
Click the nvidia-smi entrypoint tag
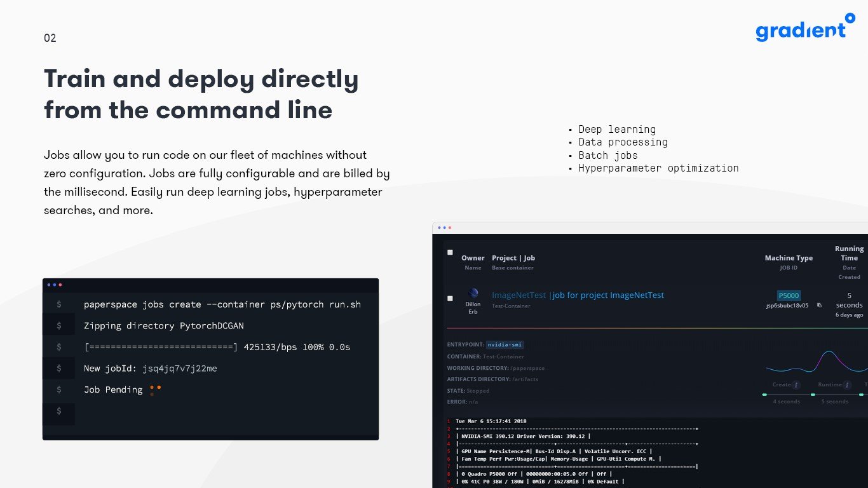coord(505,344)
